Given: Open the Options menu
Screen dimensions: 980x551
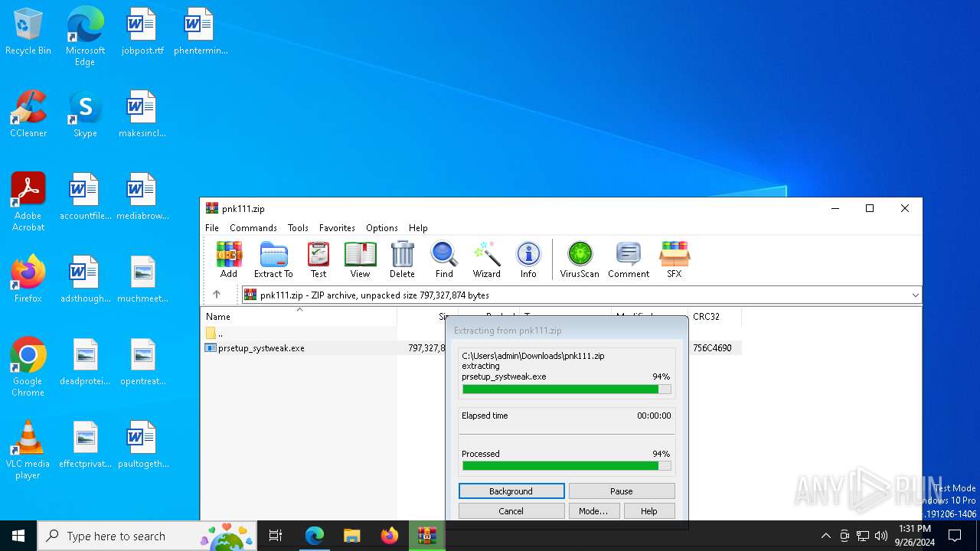Looking at the screenshot, I should (382, 228).
